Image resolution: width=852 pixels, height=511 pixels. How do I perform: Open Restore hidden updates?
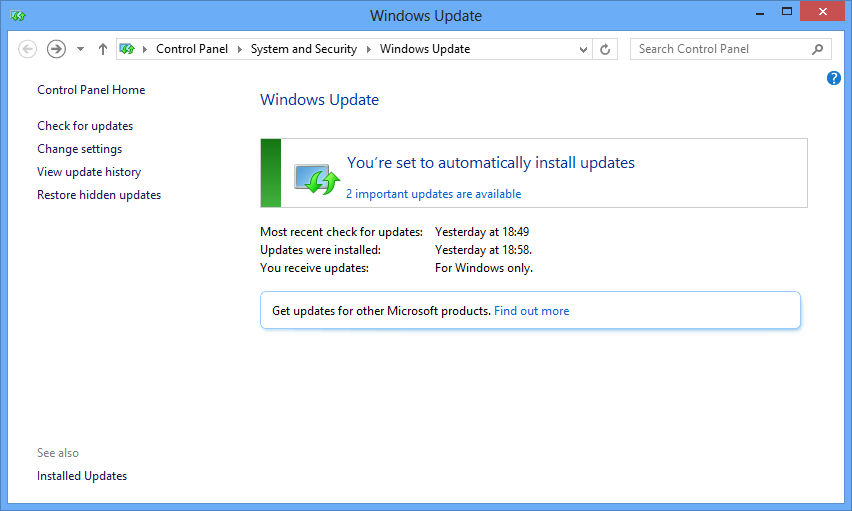coord(99,195)
